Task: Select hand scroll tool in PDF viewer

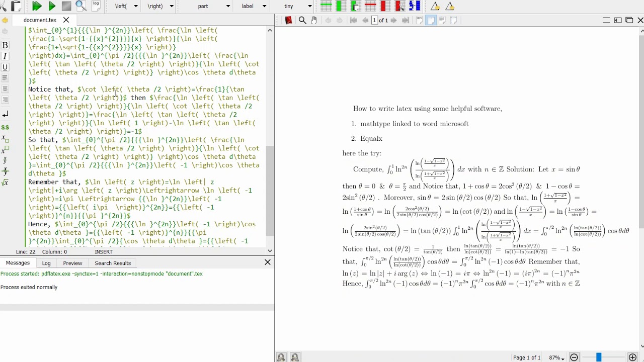Action: (x=314, y=20)
